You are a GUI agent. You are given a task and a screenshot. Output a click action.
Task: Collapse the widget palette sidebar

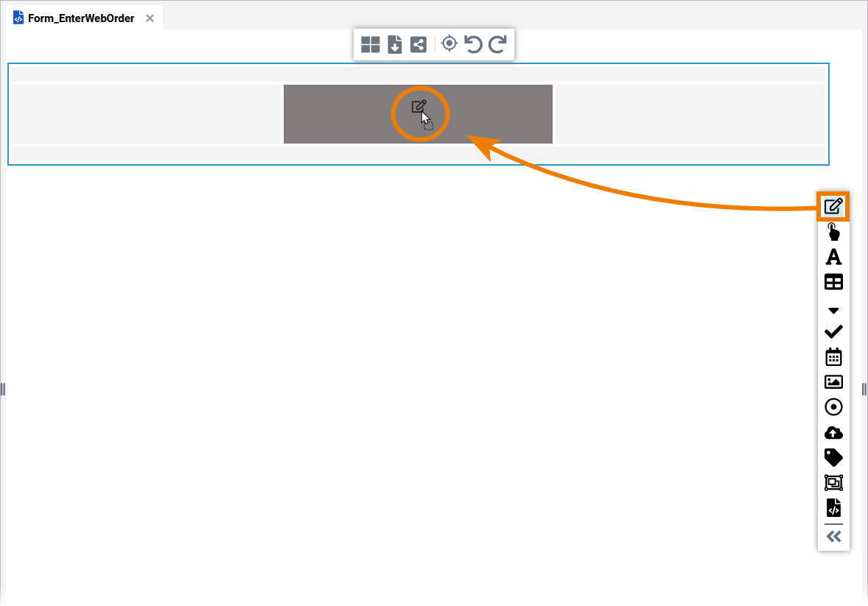coord(833,536)
